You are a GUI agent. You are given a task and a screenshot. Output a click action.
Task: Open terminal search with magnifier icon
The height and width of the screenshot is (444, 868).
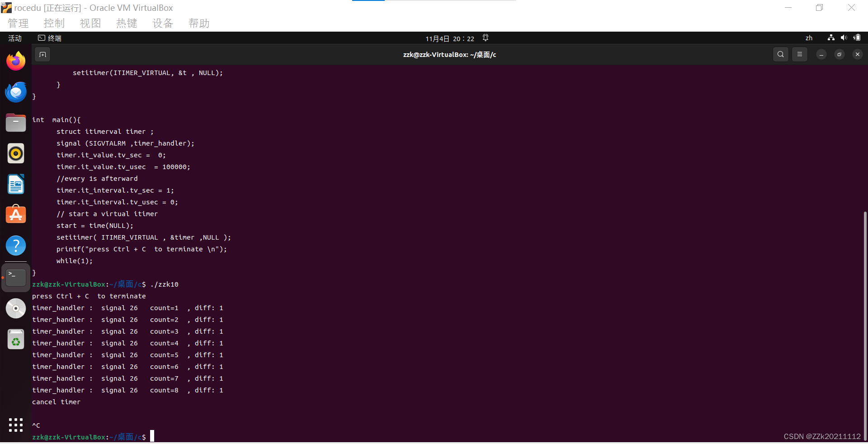pyautogui.click(x=781, y=54)
